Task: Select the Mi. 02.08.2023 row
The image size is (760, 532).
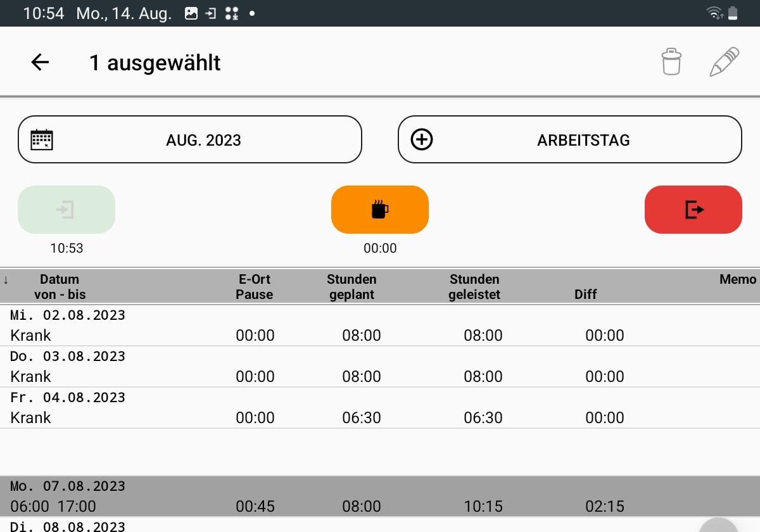Action: coord(380,326)
